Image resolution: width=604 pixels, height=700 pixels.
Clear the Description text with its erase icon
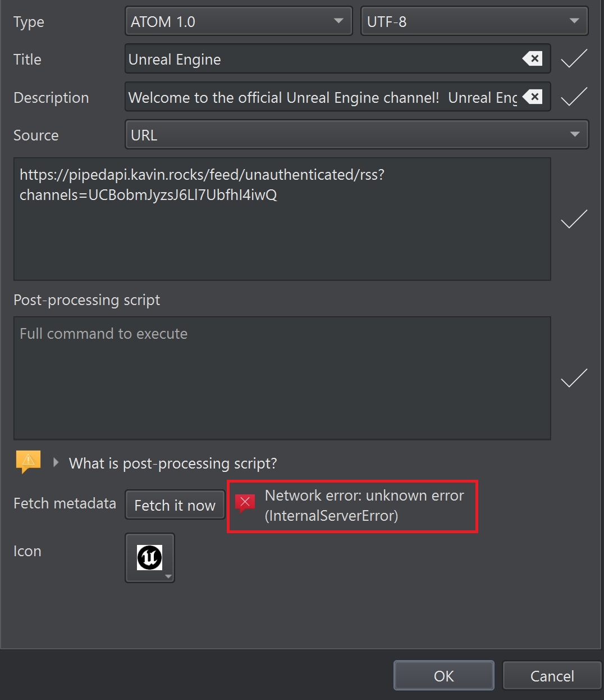[533, 97]
